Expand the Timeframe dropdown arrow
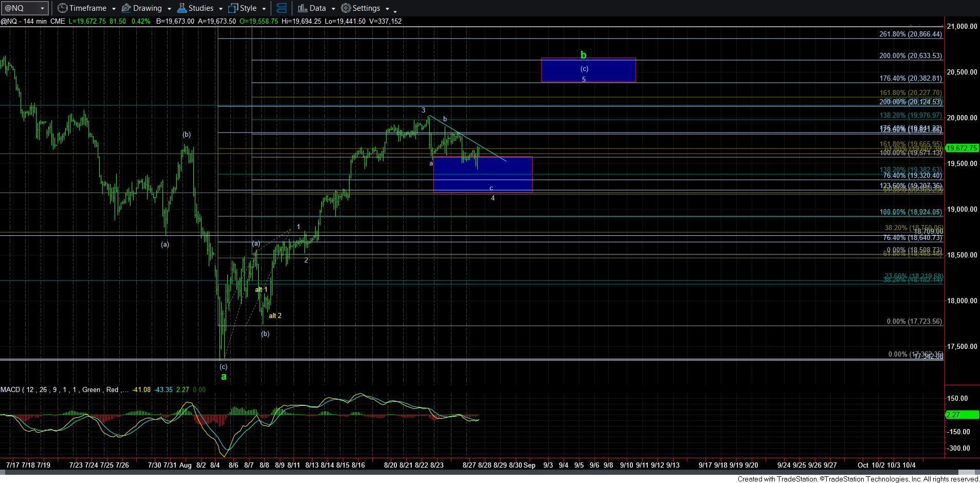Image resolution: width=980 pixels, height=483 pixels. tap(114, 9)
